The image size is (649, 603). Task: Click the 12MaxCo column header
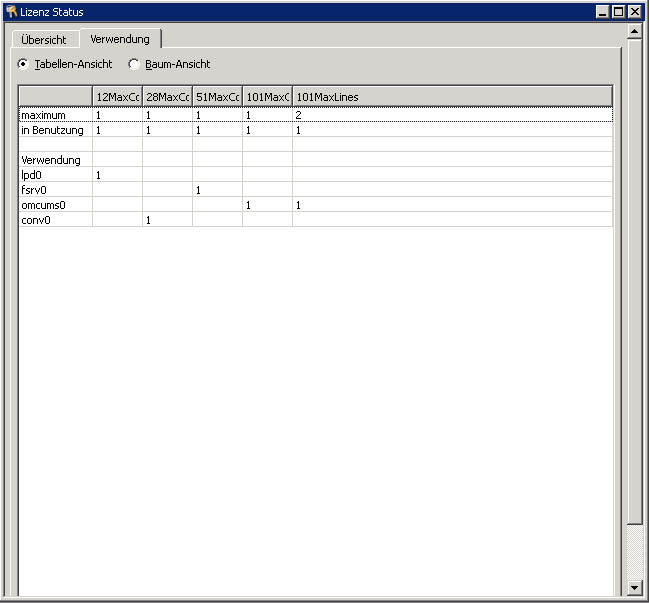coord(117,97)
